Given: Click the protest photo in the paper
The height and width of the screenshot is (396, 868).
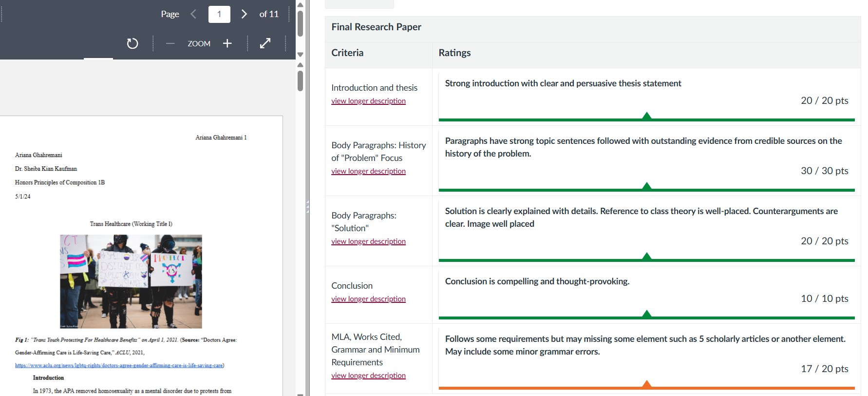Looking at the screenshot, I should [131, 281].
